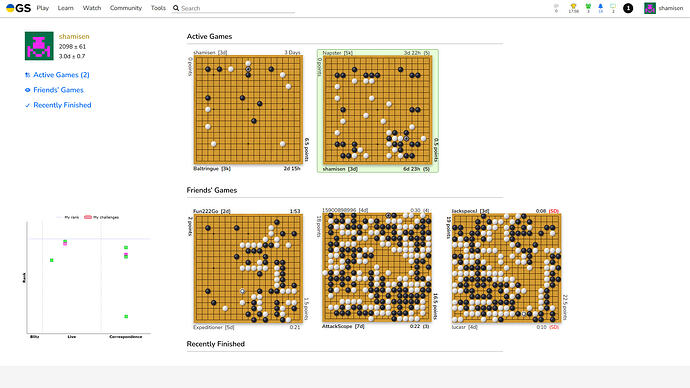Open the Watch menu

[x=92, y=8]
